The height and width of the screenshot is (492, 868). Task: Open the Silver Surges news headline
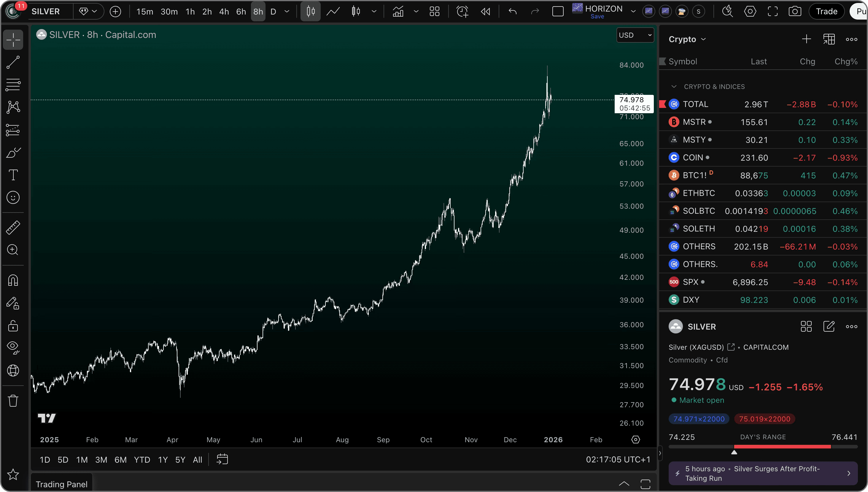coord(763,473)
